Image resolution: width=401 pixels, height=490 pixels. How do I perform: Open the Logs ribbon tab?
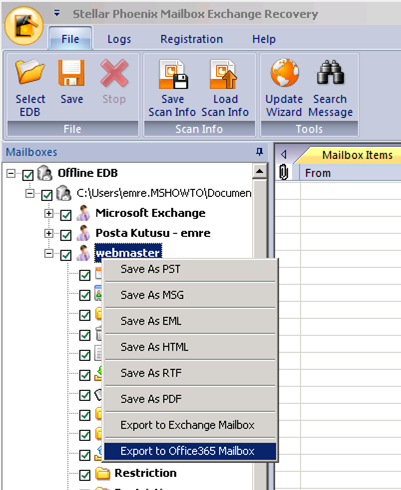coord(119,39)
